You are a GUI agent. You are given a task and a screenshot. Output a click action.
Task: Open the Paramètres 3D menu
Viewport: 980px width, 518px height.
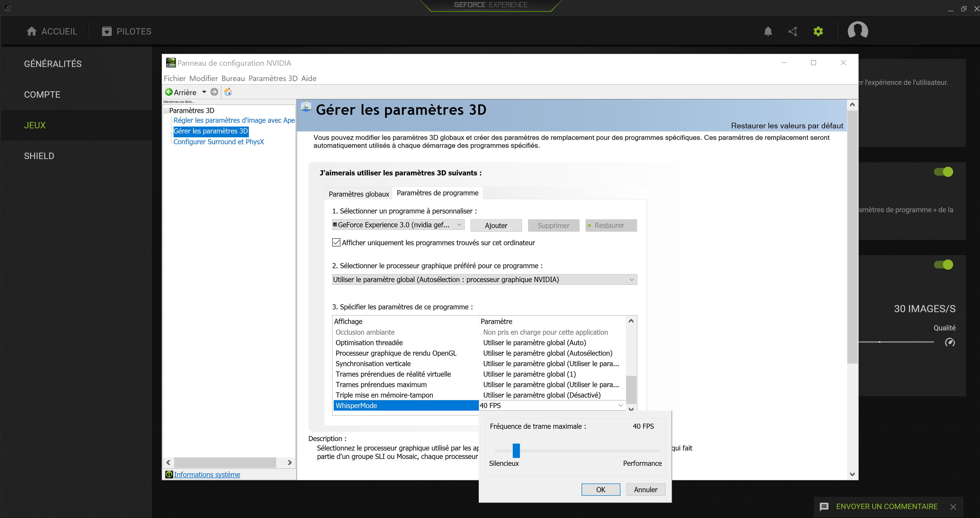[x=273, y=78]
